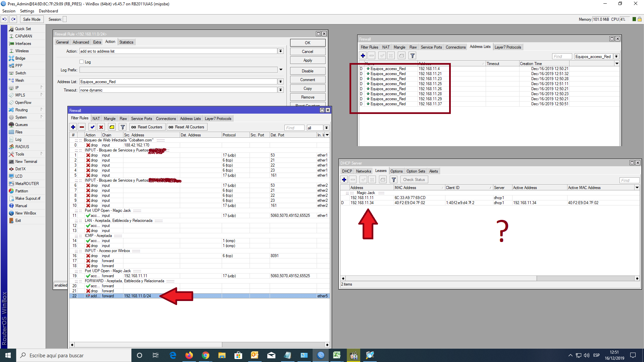The height and width of the screenshot is (362, 644).
Task: Click the horizontal scrollbar in Filter Rules
Action: click(x=148, y=345)
